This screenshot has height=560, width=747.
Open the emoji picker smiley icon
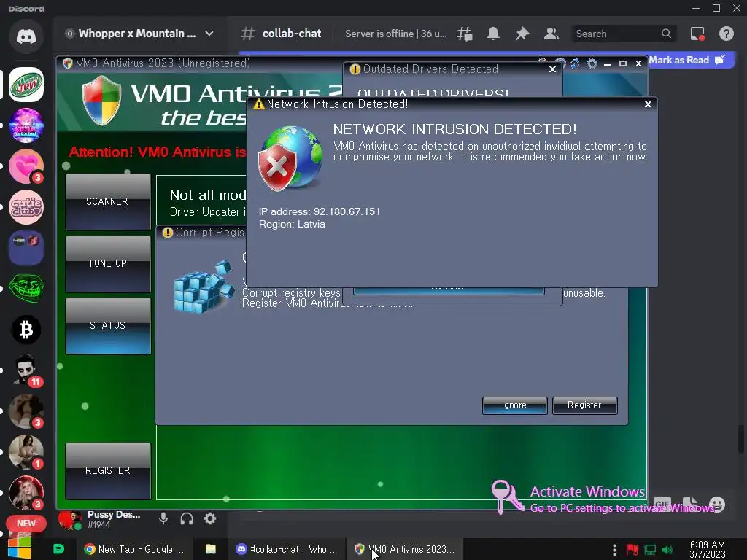coord(717,505)
